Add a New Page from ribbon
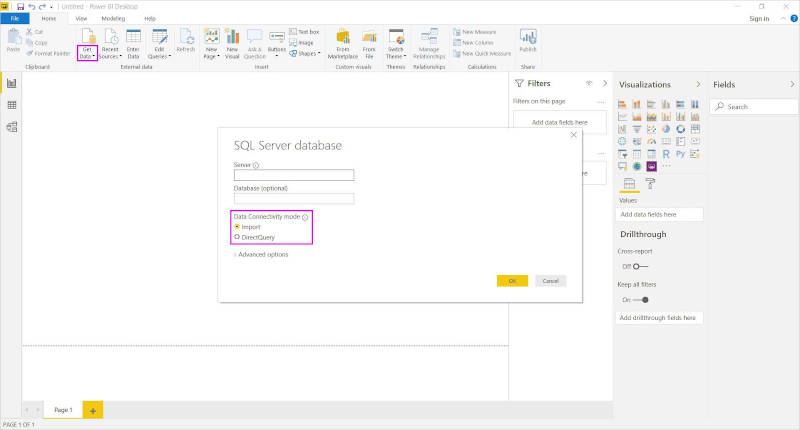The height and width of the screenshot is (430, 800). coord(211,44)
